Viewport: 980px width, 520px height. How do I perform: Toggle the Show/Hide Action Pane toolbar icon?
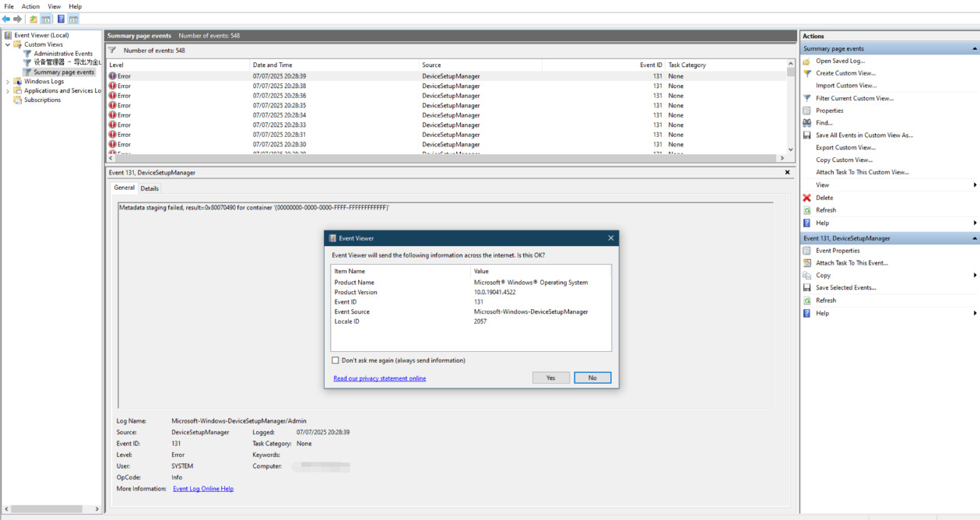click(73, 19)
